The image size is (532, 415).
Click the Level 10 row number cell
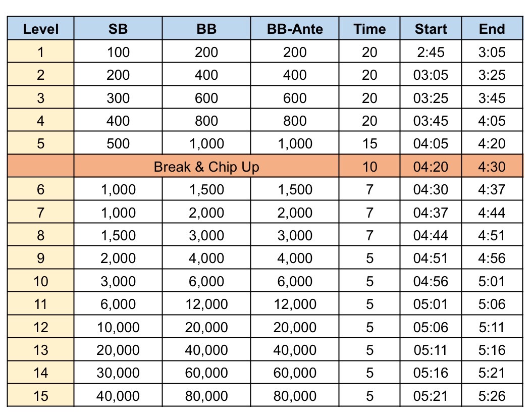(41, 281)
